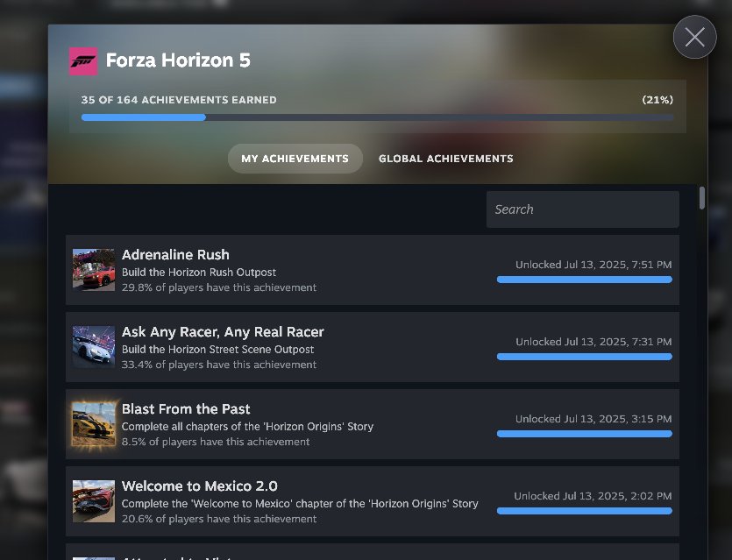Click the Welcome to Mexico progress bar

coord(584,511)
